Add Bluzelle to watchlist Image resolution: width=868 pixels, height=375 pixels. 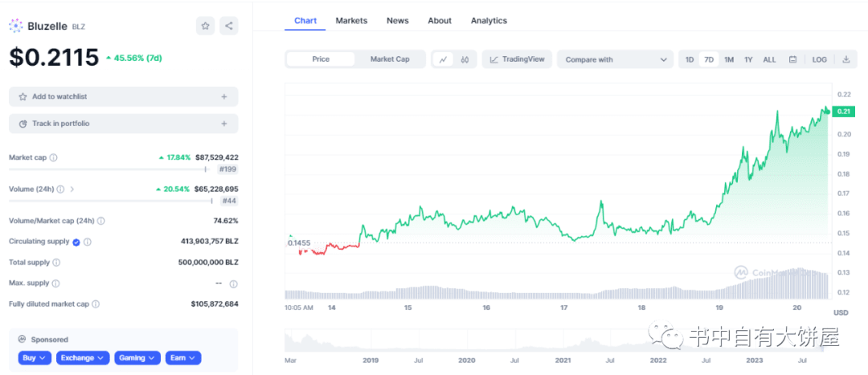pos(124,96)
